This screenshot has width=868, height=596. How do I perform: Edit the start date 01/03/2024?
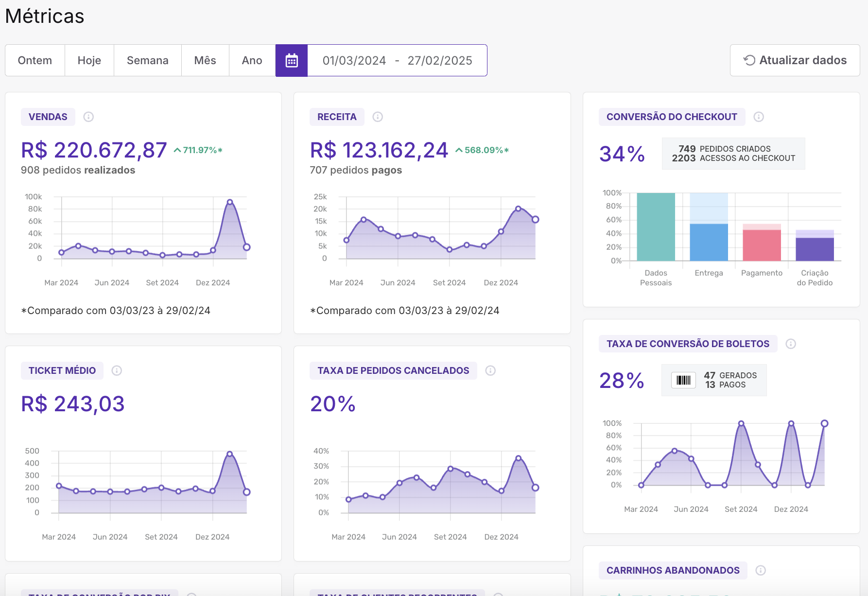[x=354, y=60]
